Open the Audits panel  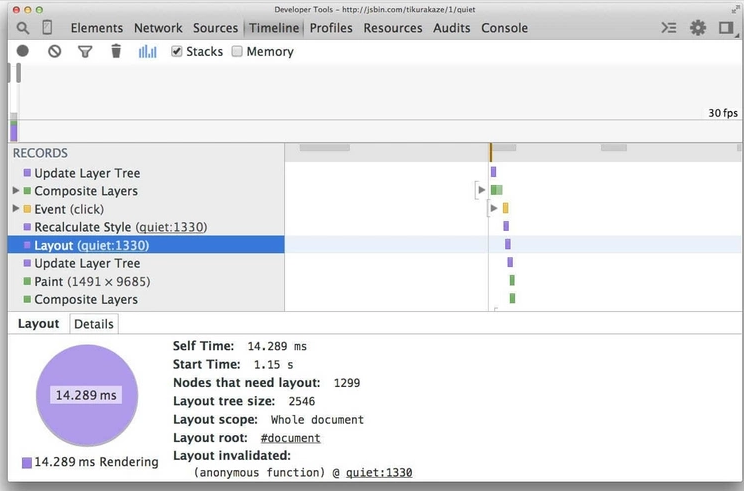(452, 28)
